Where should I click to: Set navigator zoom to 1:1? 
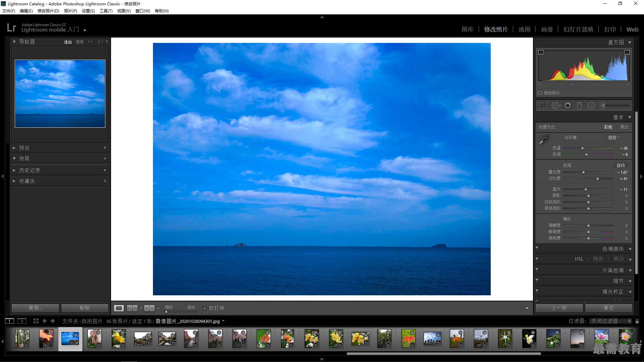pyautogui.click(x=90, y=42)
